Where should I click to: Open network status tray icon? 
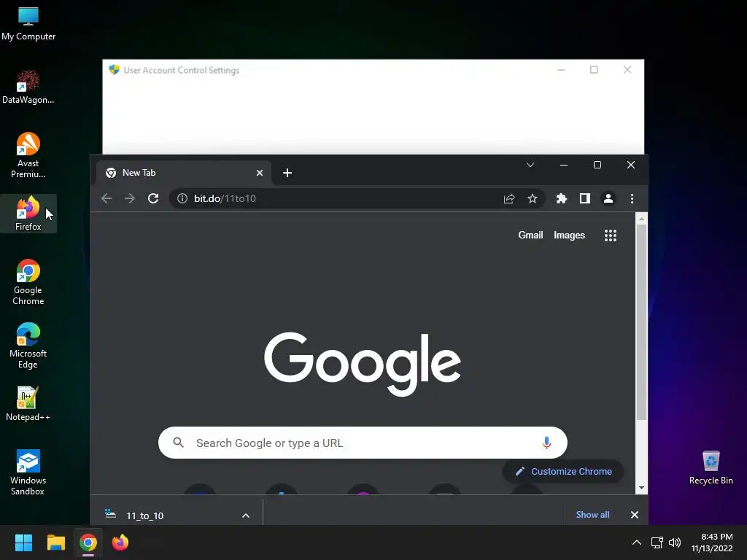(657, 542)
